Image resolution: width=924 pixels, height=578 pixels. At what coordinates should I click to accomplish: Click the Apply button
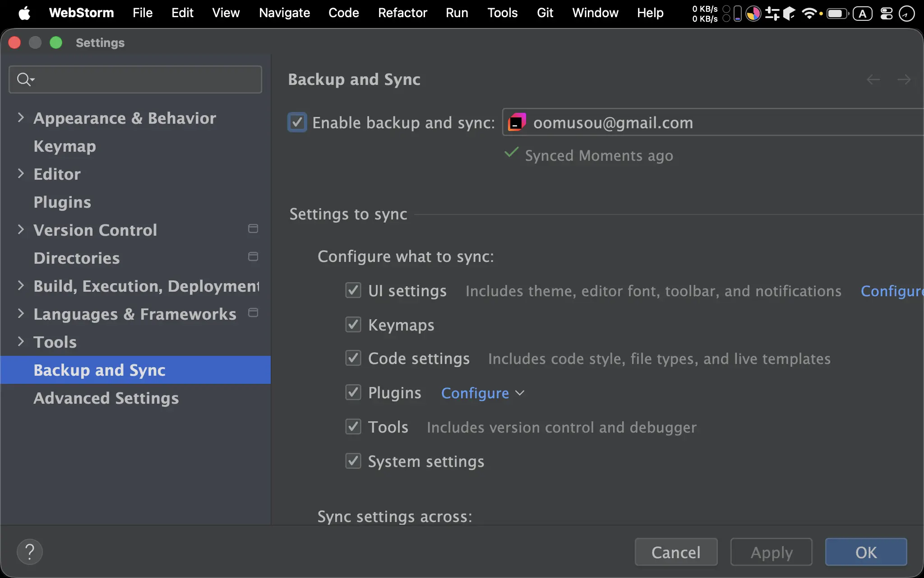[x=772, y=552]
